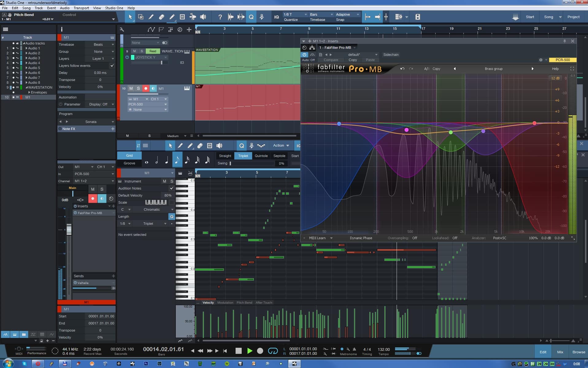Click the arrangement horizontal scrollbar

click(x=249, y=136)
